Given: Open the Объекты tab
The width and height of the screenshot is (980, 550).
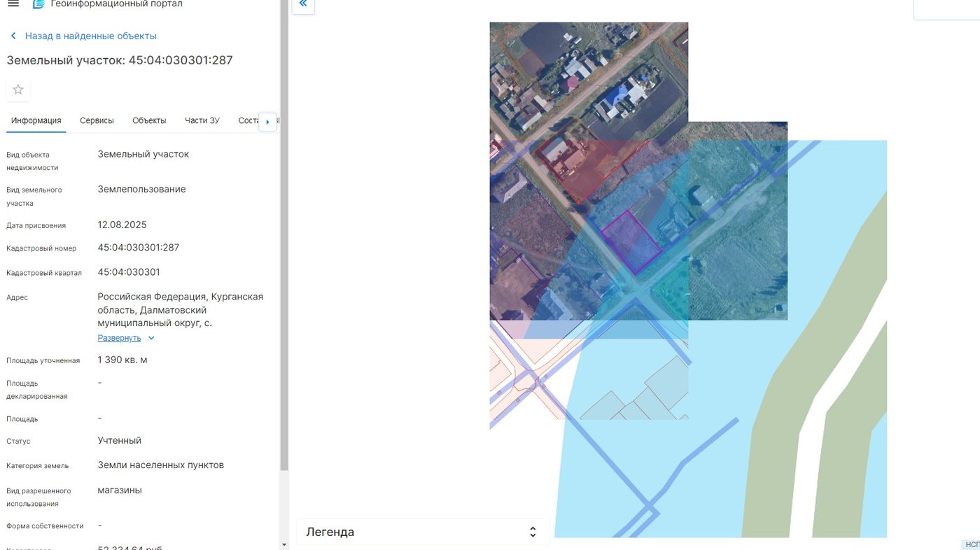Looking at the screenshot, I should (149, 120).
